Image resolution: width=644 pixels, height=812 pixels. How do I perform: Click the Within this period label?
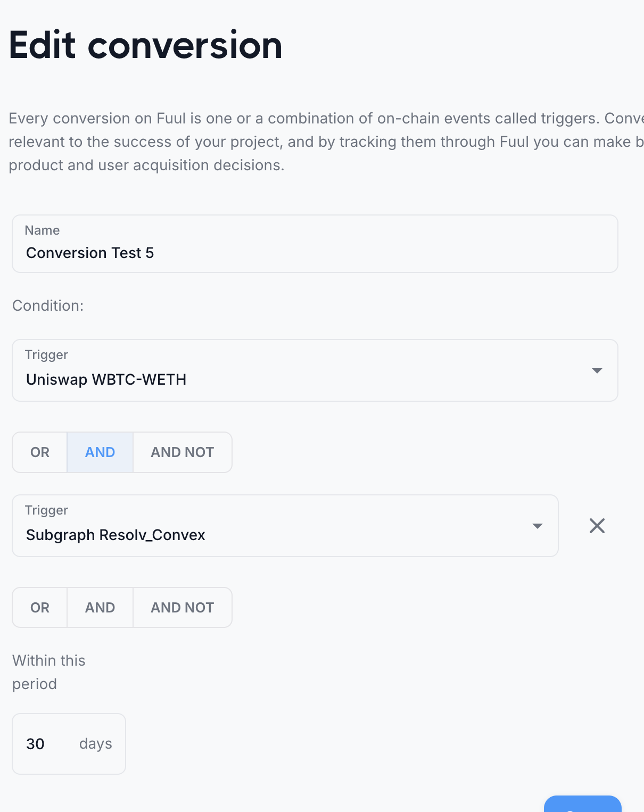(x=48, y=672)
